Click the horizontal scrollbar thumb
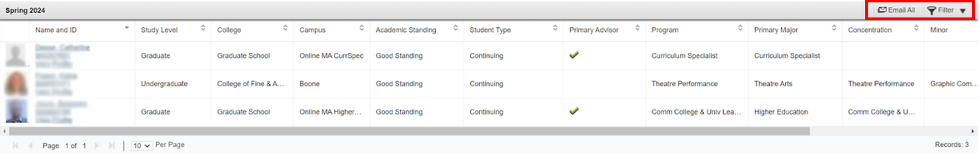 pyautogui.click(x=409, y=131)
